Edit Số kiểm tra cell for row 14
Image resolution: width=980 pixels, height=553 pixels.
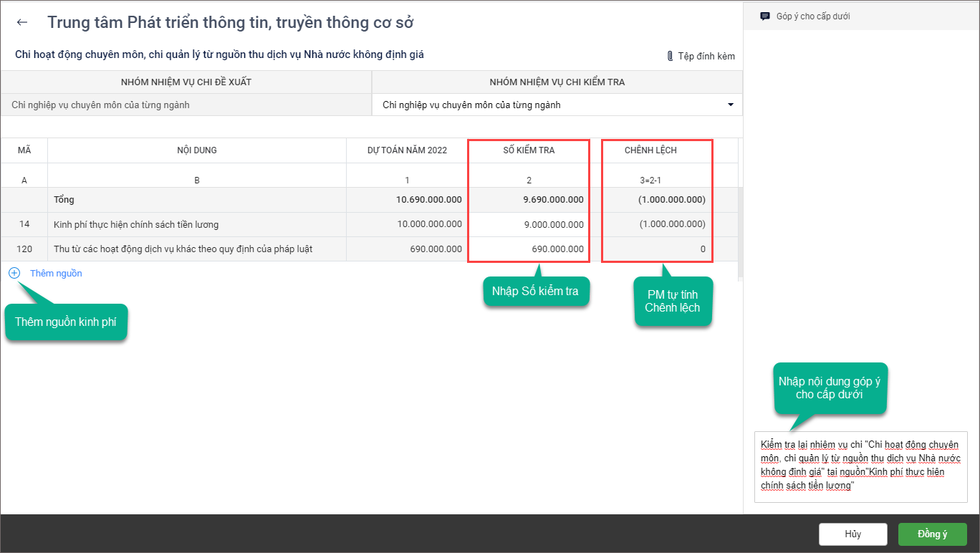click(529, 224)
